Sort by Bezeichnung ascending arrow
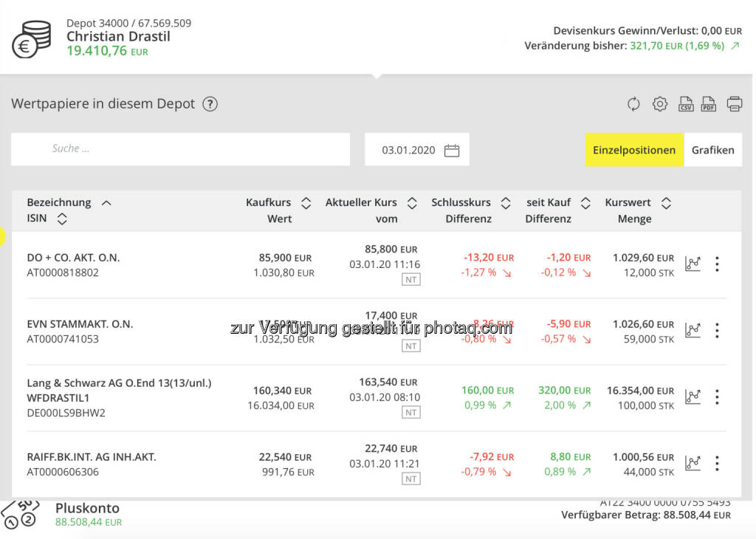The image size is (756, 539). [106, 202]
